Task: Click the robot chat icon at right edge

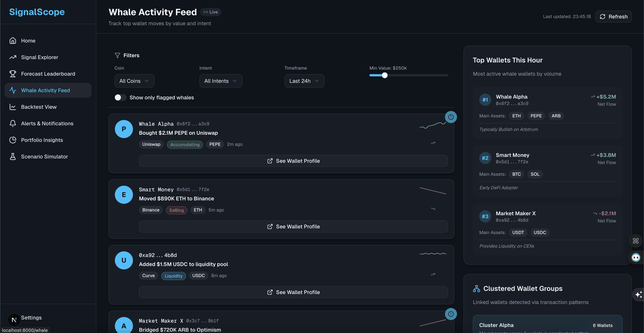Action: 636,257
